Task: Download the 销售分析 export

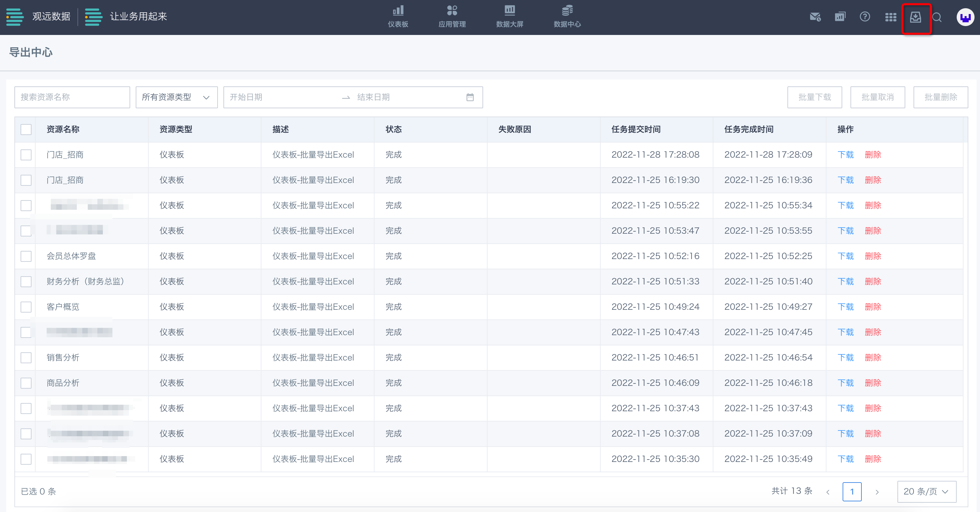Action: [x=845, y=357]
